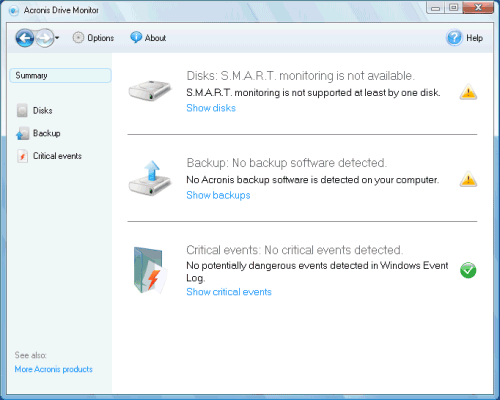Open the Options gear icon
This screenshot has height=400, width=500.
pos(78,38)
